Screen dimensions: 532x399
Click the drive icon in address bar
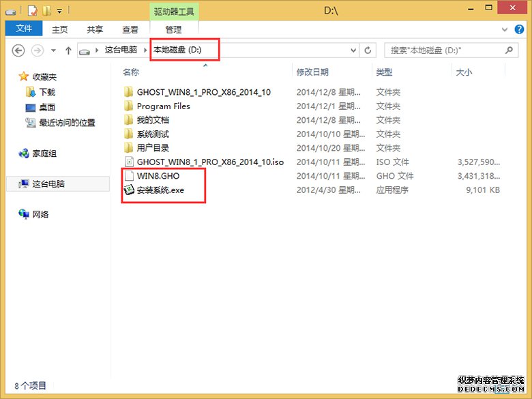pyautogui.click(x=85, y=51)
